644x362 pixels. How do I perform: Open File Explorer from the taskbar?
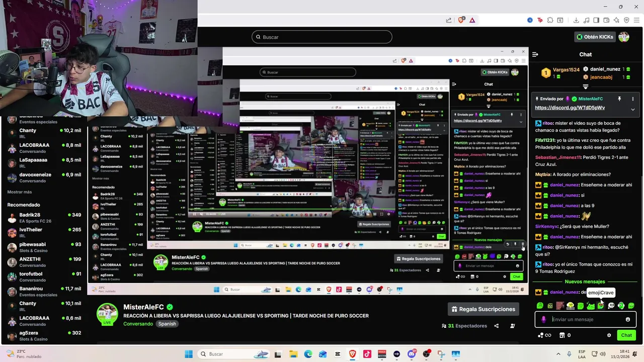pos(293,354)
